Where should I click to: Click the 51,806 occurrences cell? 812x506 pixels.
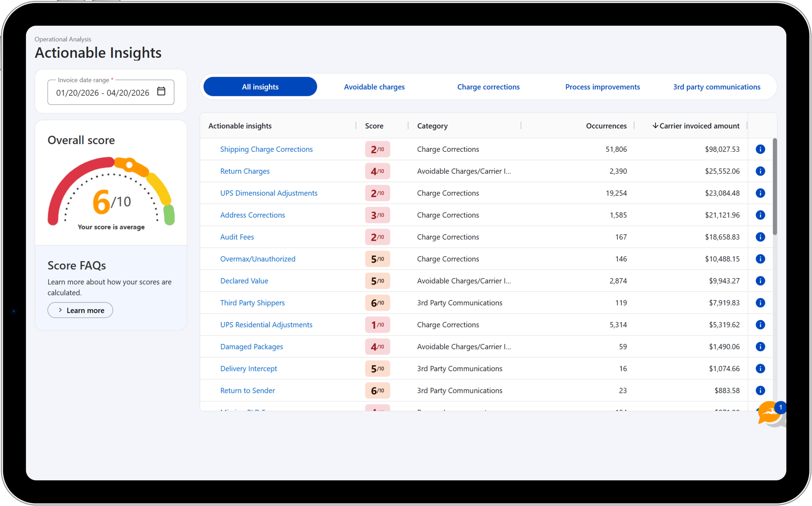[616, 149]
